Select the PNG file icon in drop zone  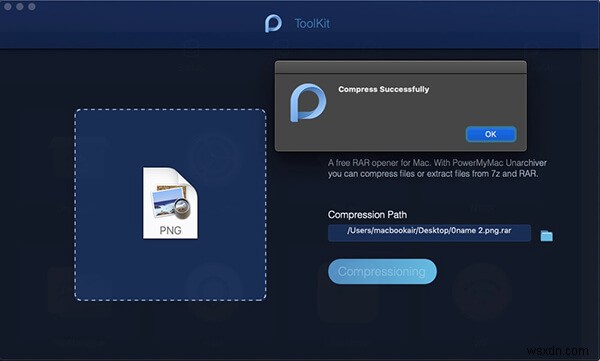(x=170, y=203)
